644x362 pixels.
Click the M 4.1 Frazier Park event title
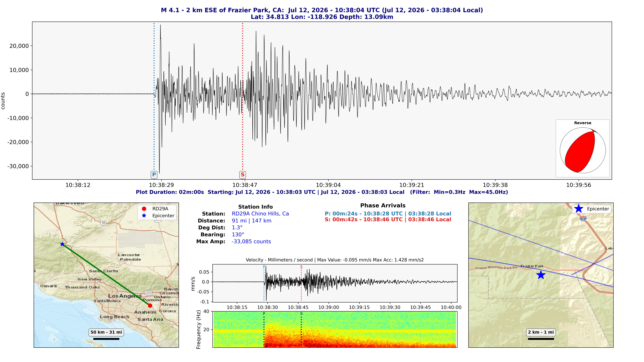pyautogui.click(x=322, y=10)
